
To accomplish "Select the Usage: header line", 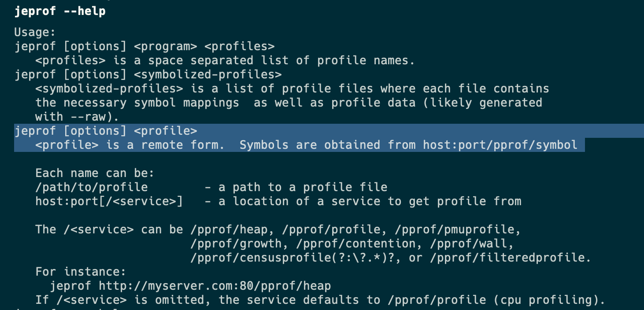I will (34, 32).
